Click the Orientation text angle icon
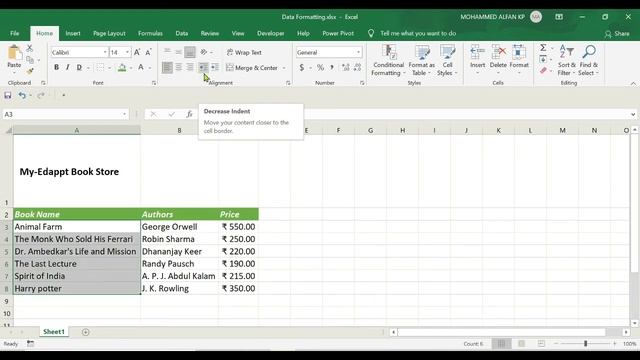 point(204,52)
